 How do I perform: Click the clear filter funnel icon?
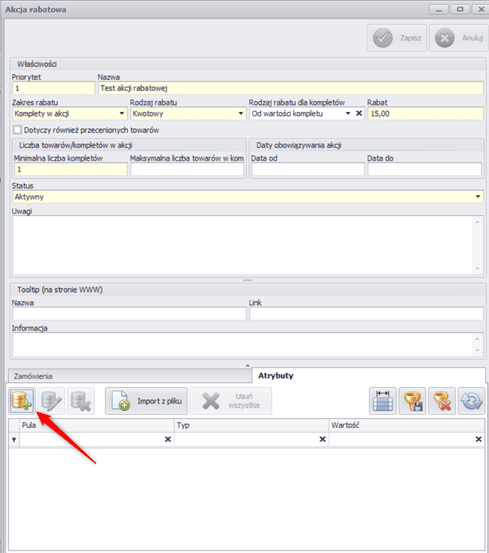pyautogui.click(x=442, y=401)
